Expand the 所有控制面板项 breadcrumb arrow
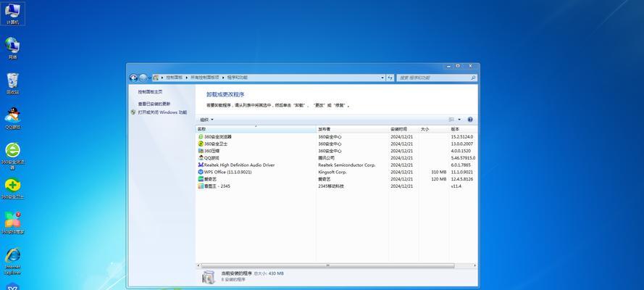Viewport: 644px width, 290px height. (x=223, y=78)
